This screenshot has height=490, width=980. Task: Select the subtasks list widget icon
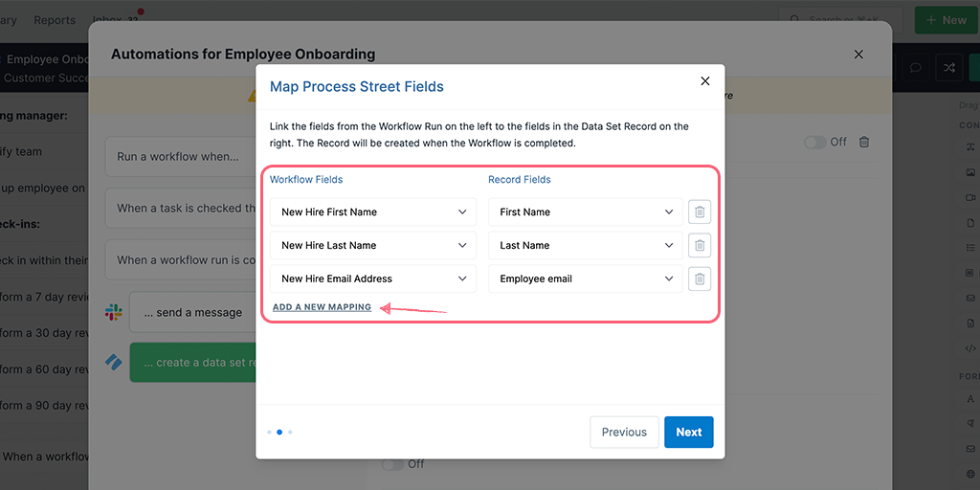(x=970, y=248)
